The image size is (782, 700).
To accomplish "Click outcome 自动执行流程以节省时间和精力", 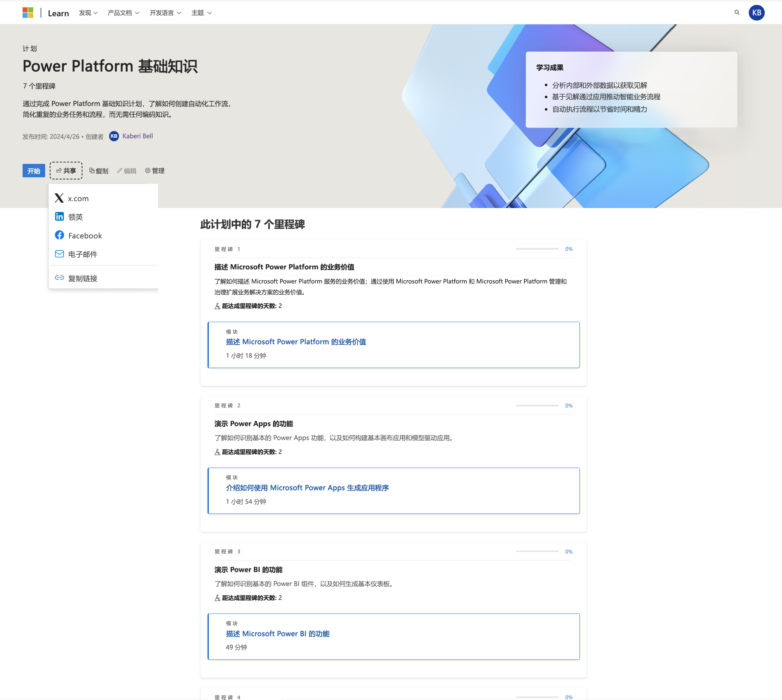I will pyautogui.click(x=599, y=109).
